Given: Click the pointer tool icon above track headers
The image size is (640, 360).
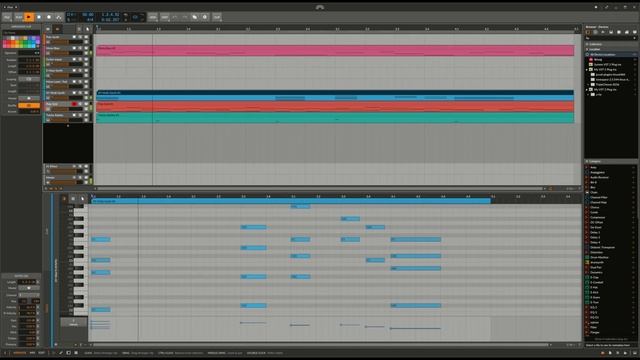Looking at the screenshot, I should (x=87, y=29).
